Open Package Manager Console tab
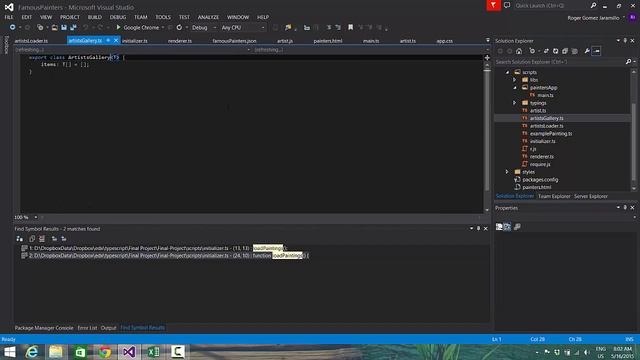The width and height of the screenshot is (640, 360). click(x=44, y=328)
